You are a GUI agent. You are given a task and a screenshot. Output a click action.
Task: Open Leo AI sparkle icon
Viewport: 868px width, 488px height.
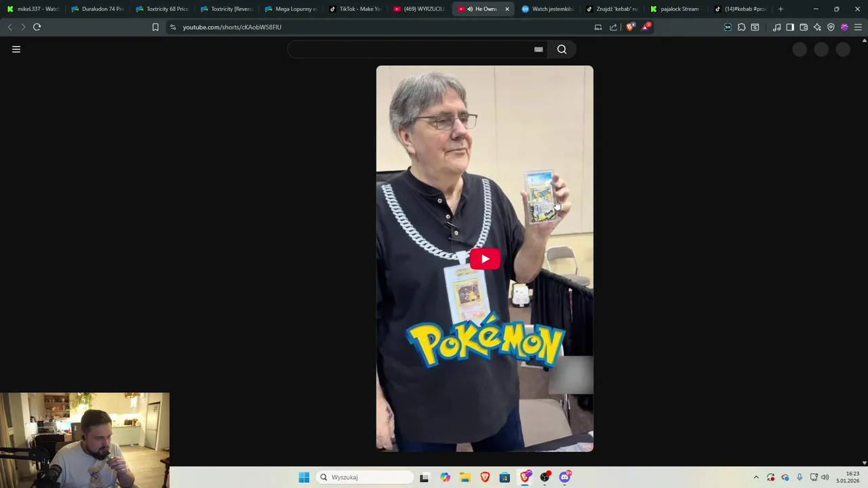pyautogui.click(x=817, y=27)
